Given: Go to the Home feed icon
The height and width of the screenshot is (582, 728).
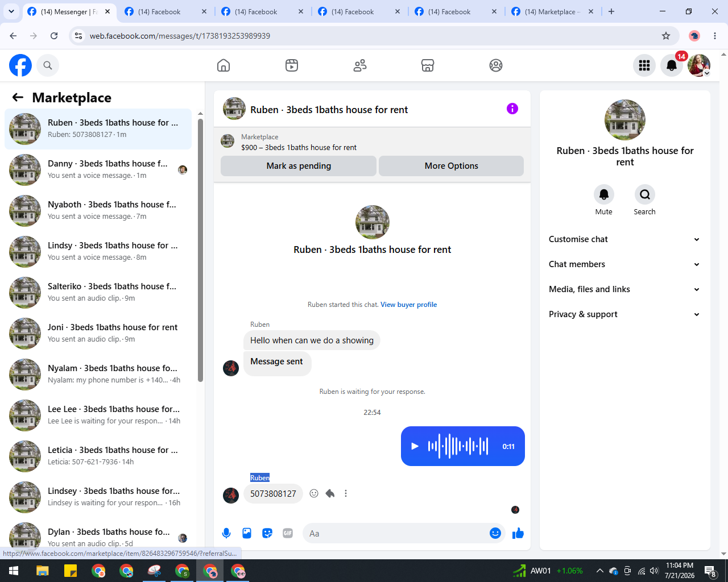Looking at the screenshot, I should click(x=224, y=65).
